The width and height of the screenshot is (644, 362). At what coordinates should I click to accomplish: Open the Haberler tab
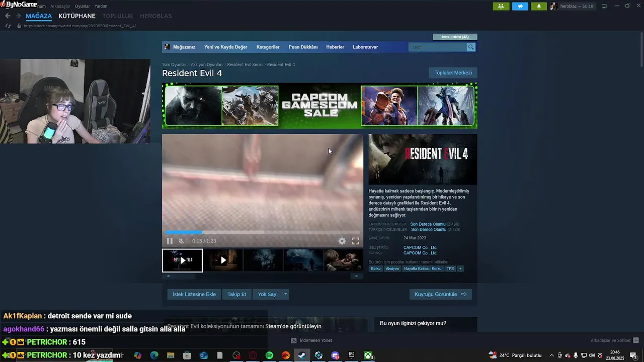335,47
